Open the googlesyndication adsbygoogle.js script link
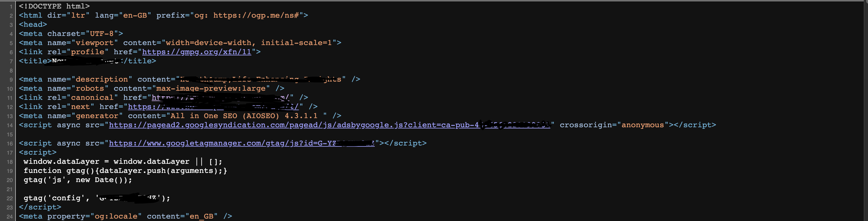Viewport: 868px width, 221px height. pyautogui.click(x=329, y=125)
